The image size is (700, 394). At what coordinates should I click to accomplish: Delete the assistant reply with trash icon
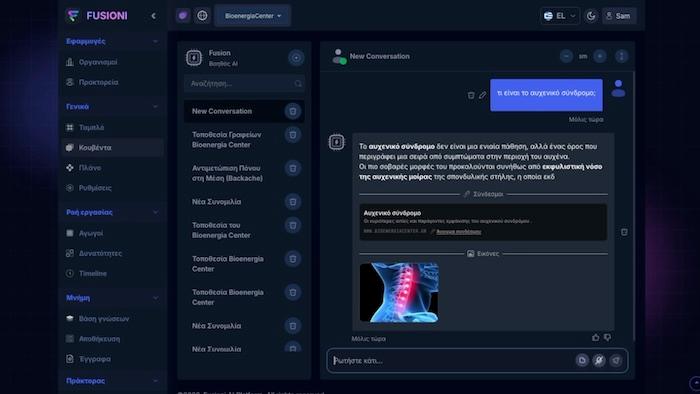click(624, 232)
